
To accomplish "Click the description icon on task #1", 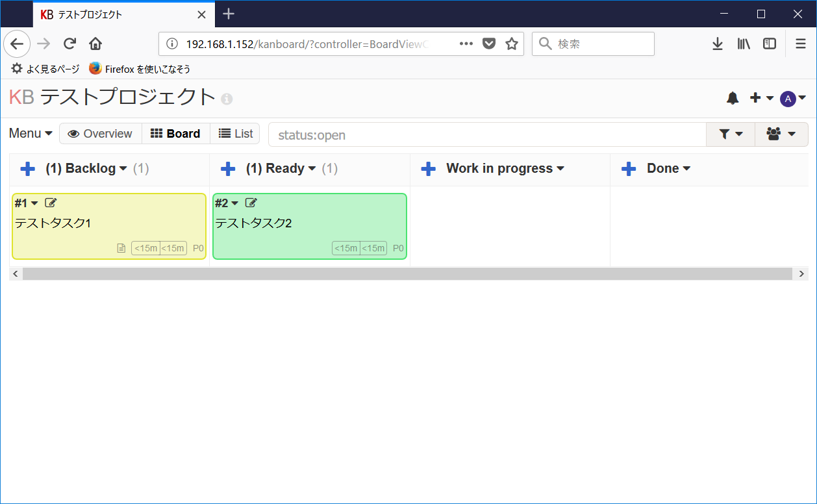I will 121,247.
